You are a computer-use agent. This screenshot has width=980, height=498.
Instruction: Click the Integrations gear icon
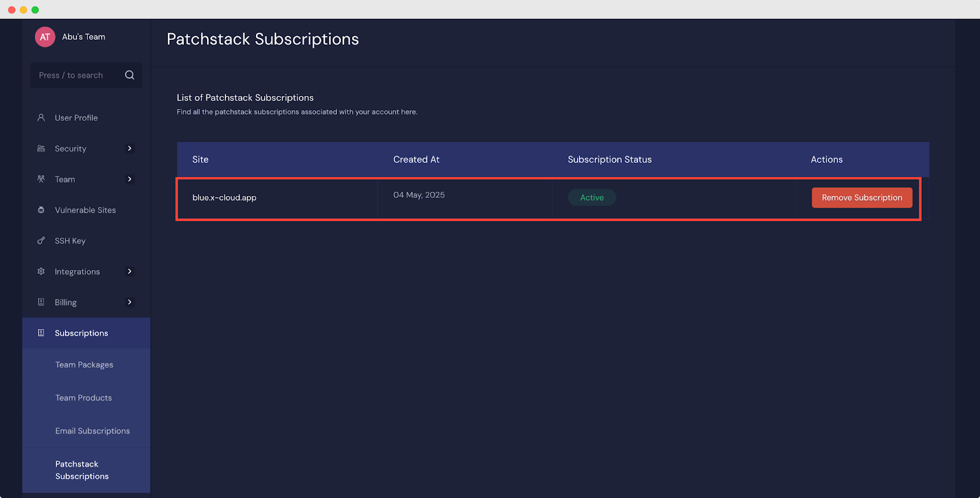click(x=40, y=271)
